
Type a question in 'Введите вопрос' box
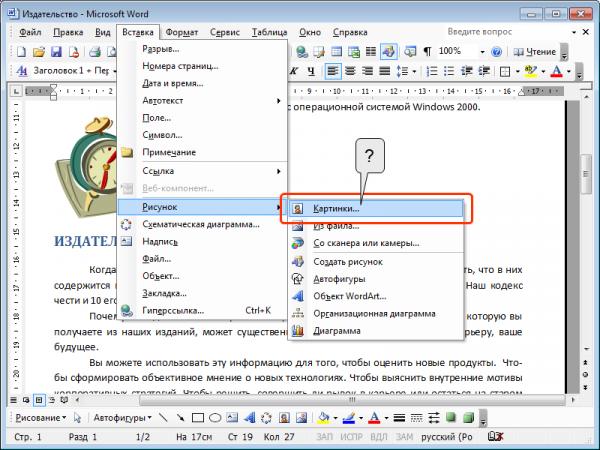pyautogui.click(x=507, y=32)
